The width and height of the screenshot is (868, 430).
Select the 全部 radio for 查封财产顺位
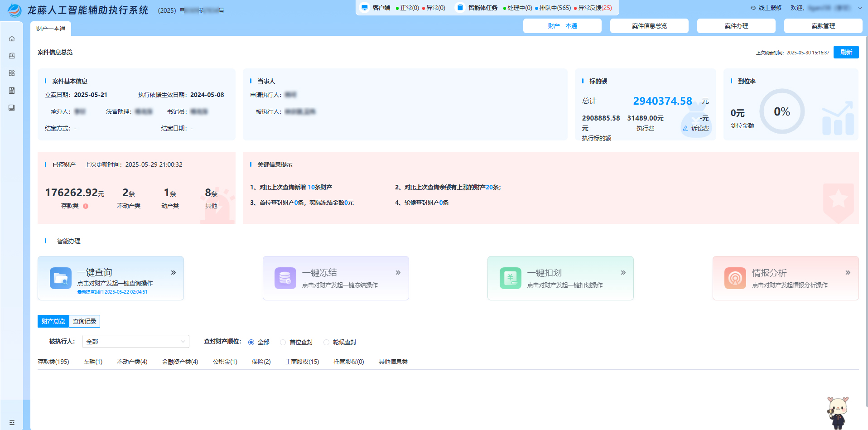click(x=251, y=342)
